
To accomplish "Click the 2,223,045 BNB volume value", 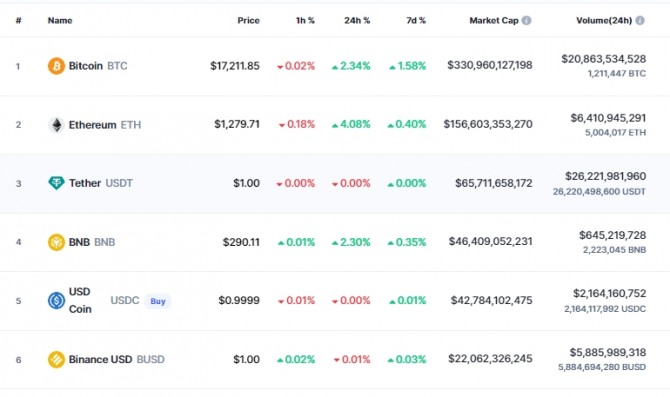I will tap(614, 250).
